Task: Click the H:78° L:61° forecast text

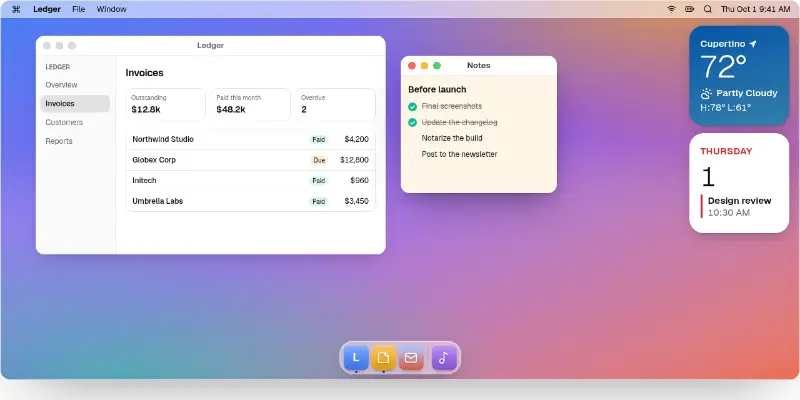Action: point(726,108)
